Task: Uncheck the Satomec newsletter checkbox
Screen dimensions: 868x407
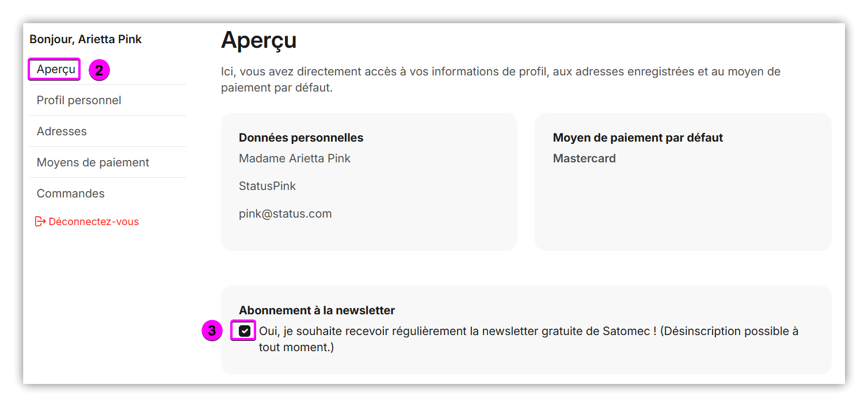Action: [x=244, y=331]
